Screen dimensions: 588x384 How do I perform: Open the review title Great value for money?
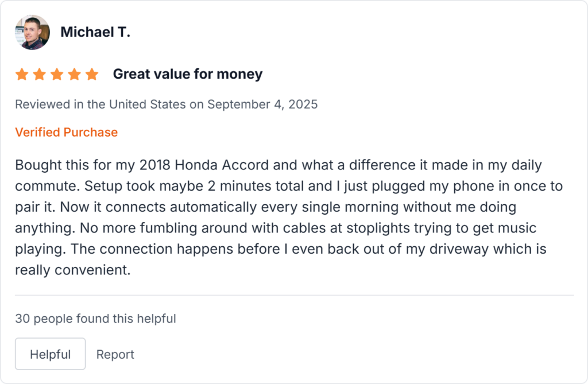tap(187, 73)
